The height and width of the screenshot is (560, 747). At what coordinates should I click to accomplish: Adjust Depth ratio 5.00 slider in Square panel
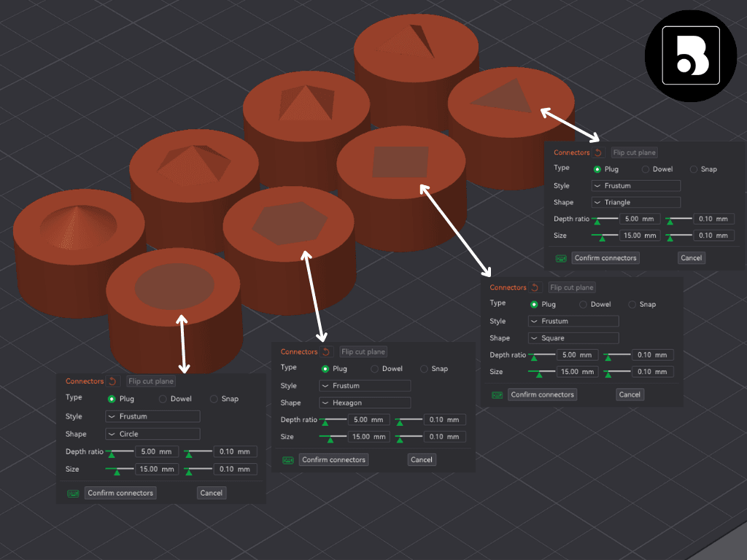(x=542, y=356)
